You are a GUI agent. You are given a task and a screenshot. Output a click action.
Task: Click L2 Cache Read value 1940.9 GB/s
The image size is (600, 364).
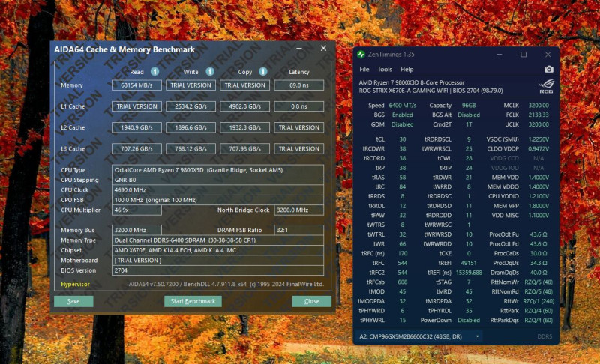(x=136, y=127)
